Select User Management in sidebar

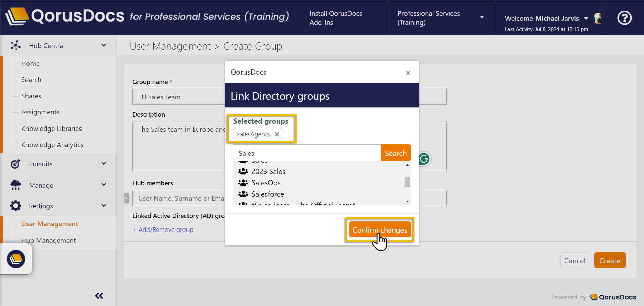(x=50, y=224)
